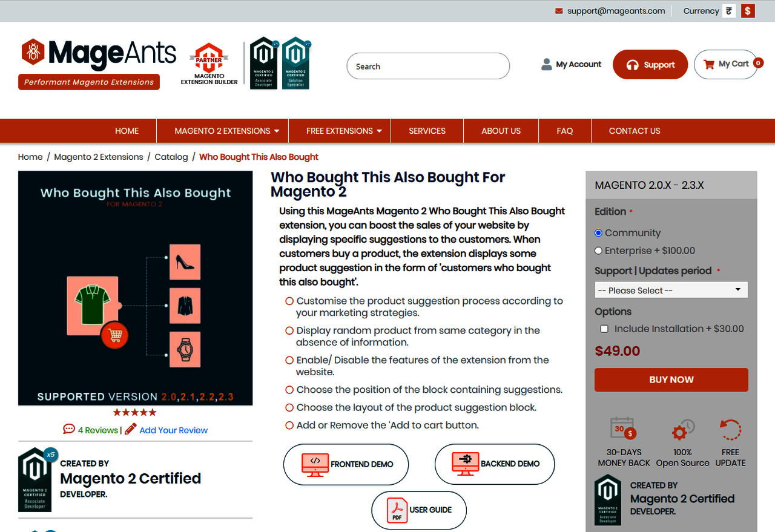Click the My Account user icon
The image size is (775, 532).
coord(547,64)
